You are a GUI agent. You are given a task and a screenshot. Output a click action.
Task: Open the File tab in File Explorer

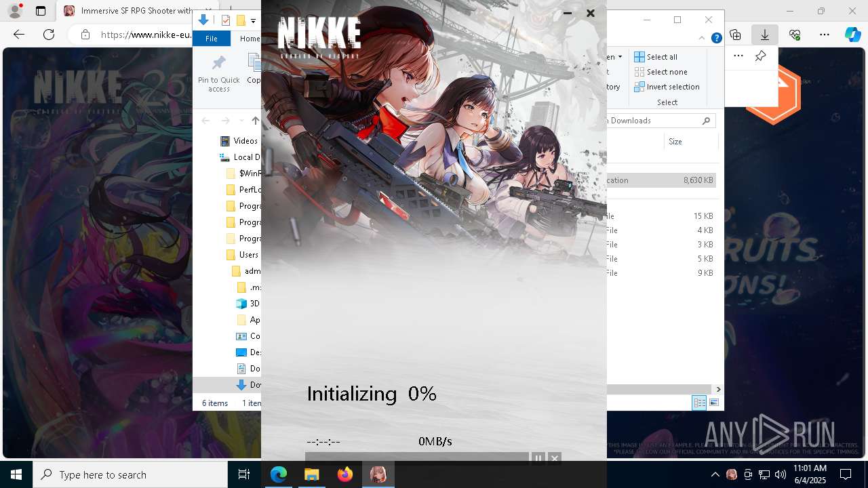(212, 39)
